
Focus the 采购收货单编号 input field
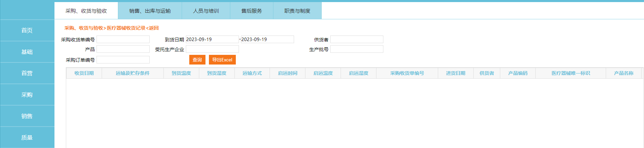[x=123, y=39]
